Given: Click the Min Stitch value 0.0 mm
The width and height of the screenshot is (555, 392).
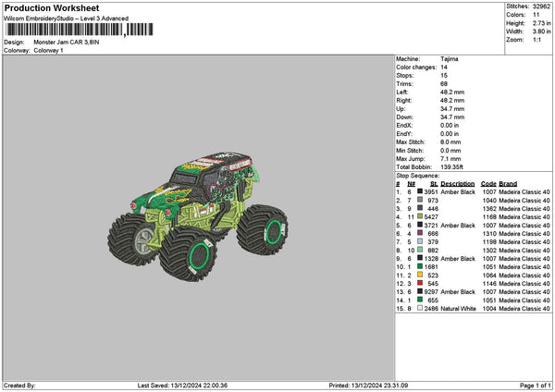Looking at the screenshot, I should [450, 151].
